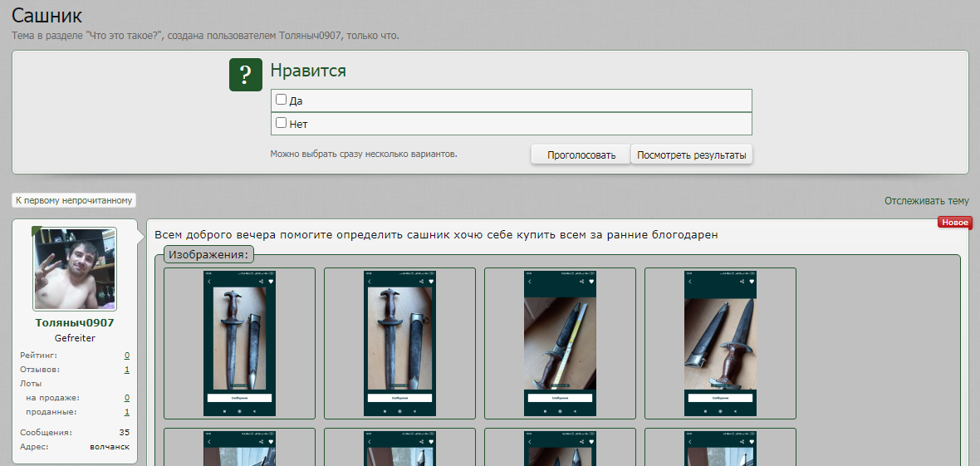Click the red 'Новое' badge
The height and width of the screenshot is (466, 980).
(955, 222)
